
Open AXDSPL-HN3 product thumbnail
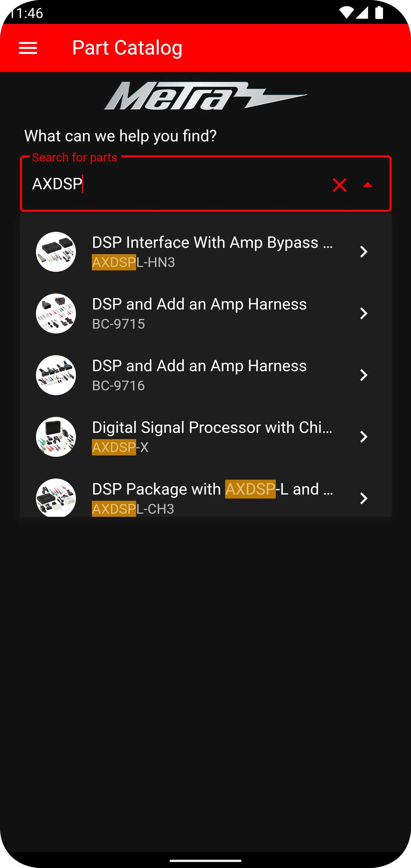[x=56, y=252]
